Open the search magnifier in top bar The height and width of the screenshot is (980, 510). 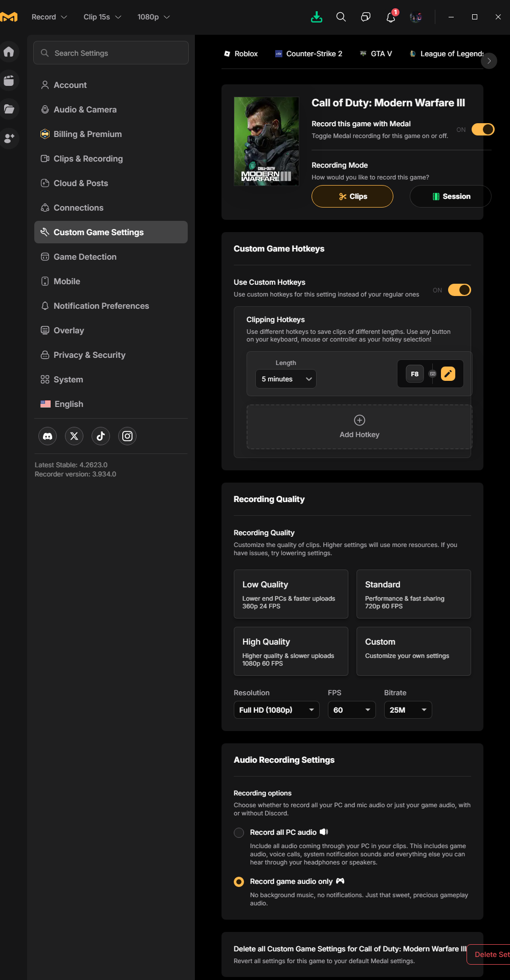(x=341, y=17)
